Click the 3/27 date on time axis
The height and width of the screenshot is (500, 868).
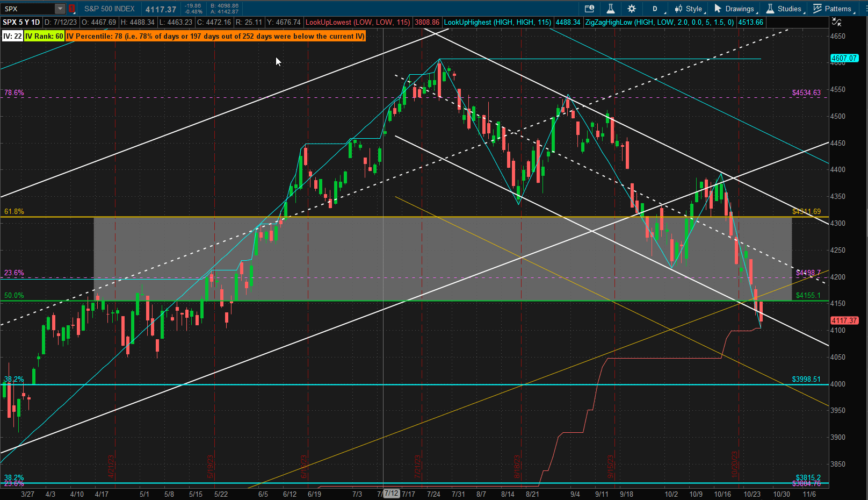[27, 494]
